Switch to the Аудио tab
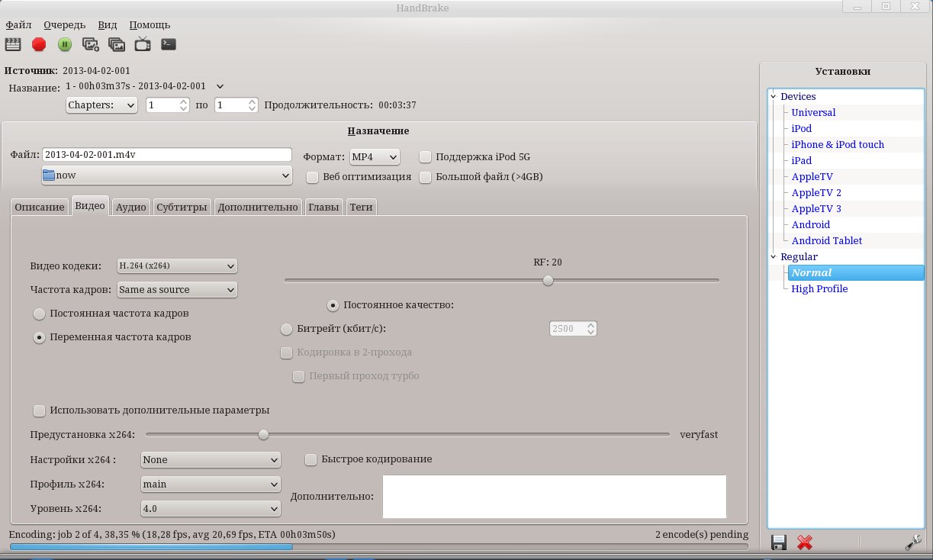 point(131,207)
